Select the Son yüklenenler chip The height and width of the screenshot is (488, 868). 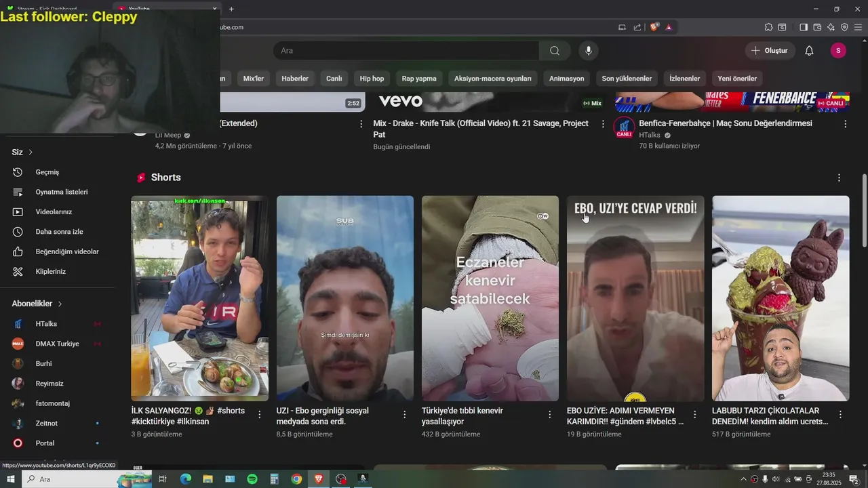pos(627,79)
